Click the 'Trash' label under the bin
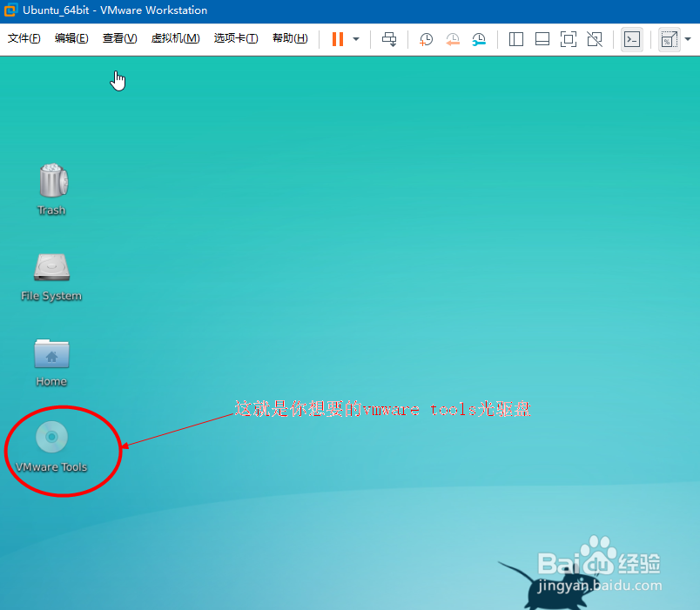700x610 pixels. 51,211
